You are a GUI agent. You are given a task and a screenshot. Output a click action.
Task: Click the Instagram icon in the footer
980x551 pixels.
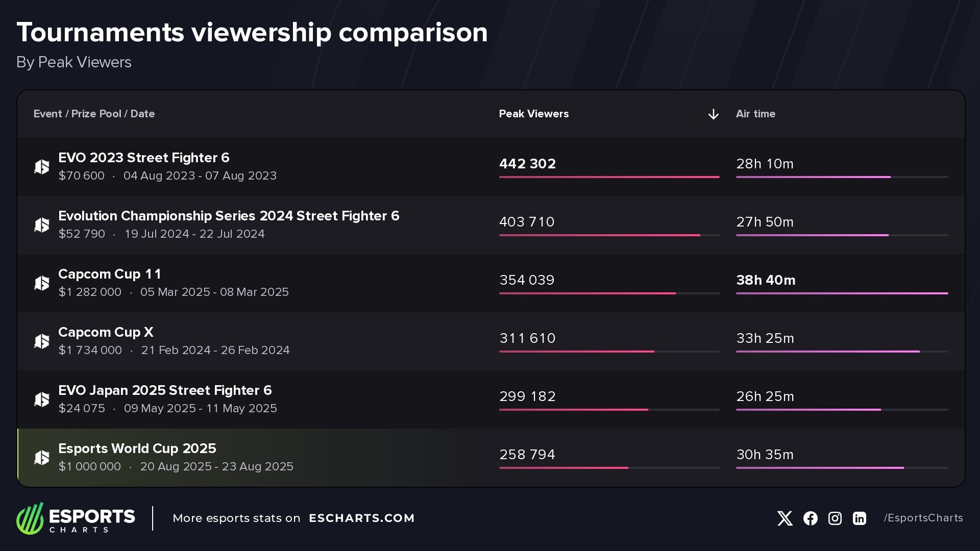click(x=835, y=518)
